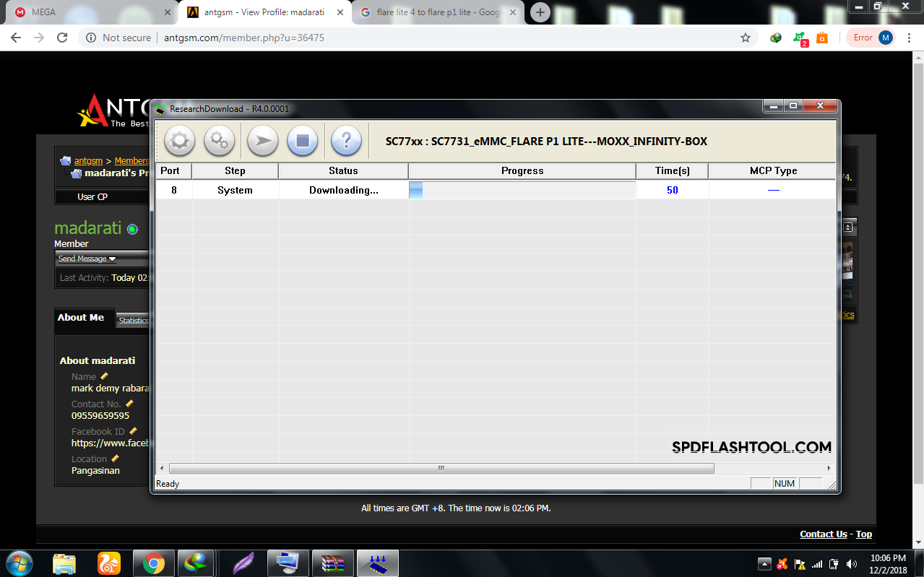
Task: Click Members breadcrumb link
Action: pyautogui.click(x=131, y=161)
